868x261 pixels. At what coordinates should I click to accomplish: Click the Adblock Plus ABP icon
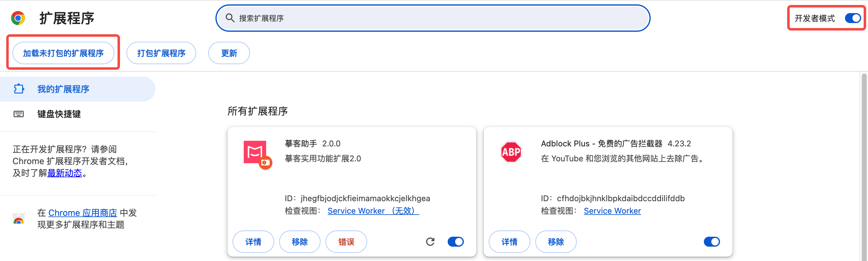511,152
